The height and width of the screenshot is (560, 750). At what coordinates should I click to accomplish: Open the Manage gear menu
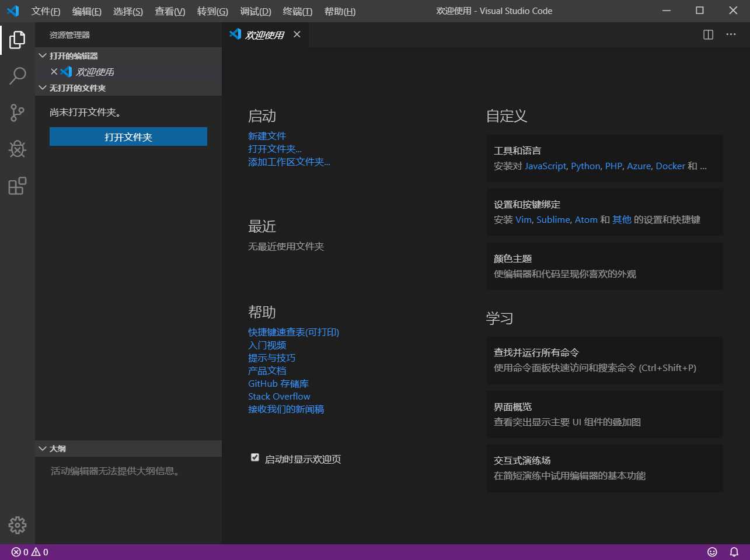[18, 525]
